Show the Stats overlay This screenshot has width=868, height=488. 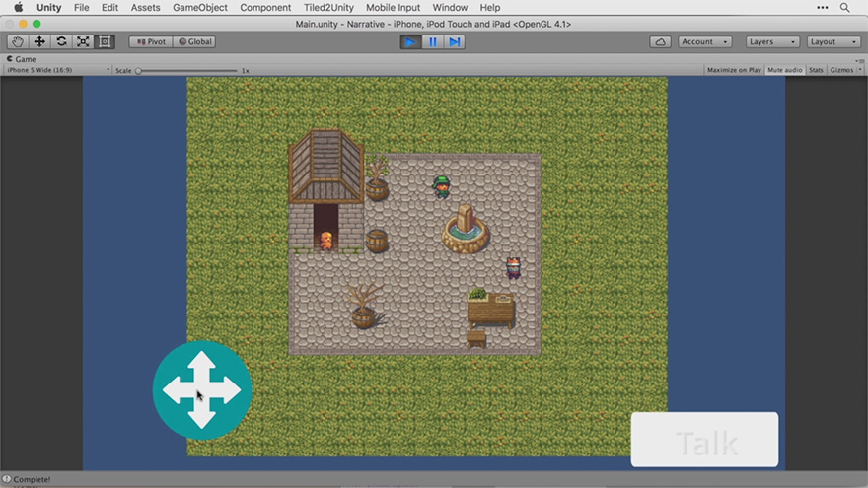point(816,70)
